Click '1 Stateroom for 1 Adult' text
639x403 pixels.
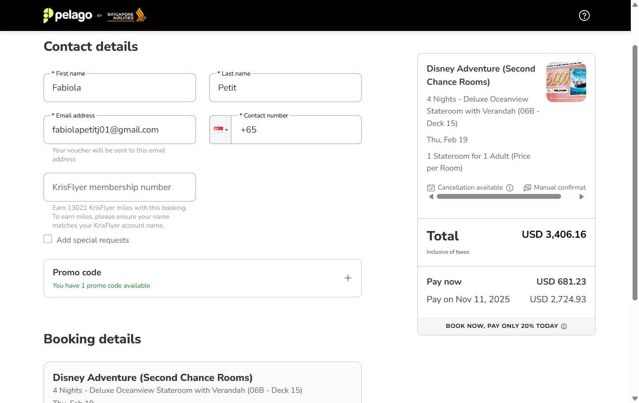point(478,162)
